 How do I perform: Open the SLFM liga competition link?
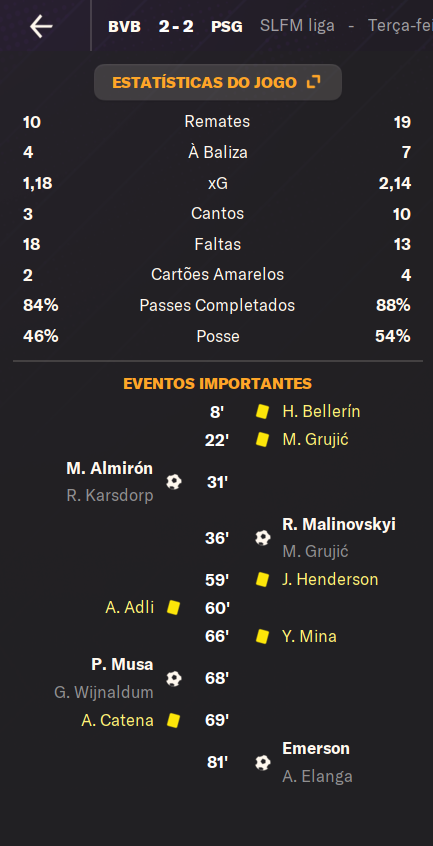click(297, 25)
